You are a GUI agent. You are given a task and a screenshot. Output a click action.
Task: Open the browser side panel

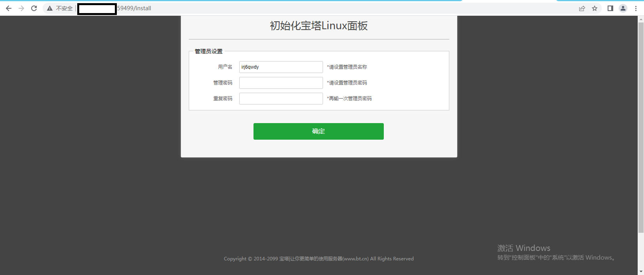pyautogui.click(x=610, y=8)
